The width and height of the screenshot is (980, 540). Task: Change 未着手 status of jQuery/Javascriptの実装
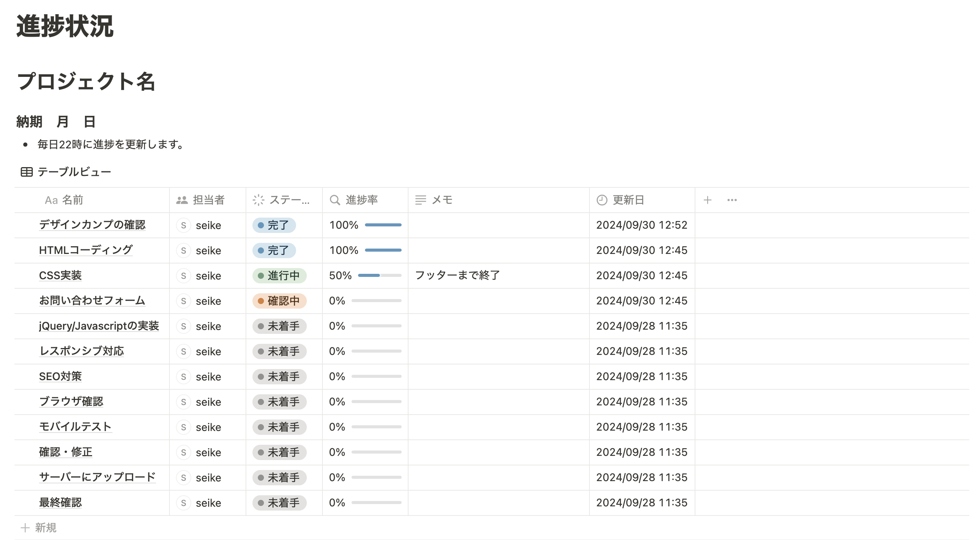(279, 326)
